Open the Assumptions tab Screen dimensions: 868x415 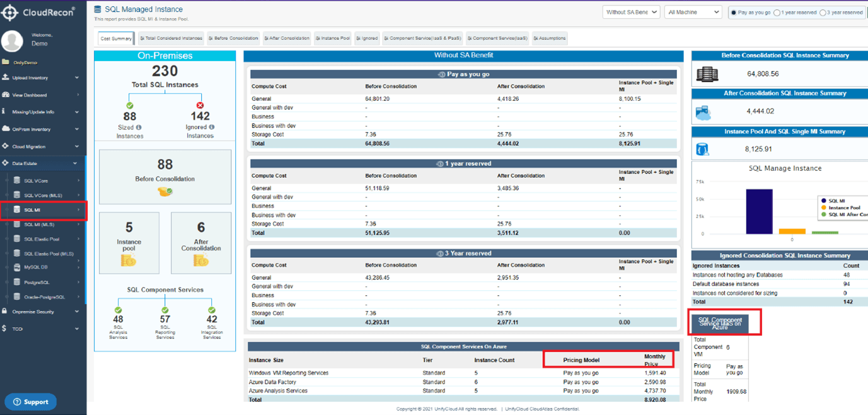pyautogui.click(x=550, y=38)
